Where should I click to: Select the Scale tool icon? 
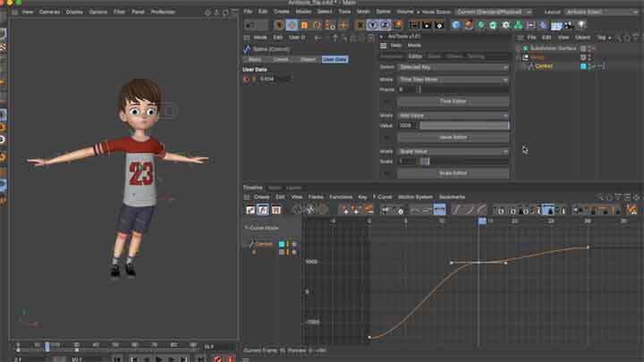[304, 25]
